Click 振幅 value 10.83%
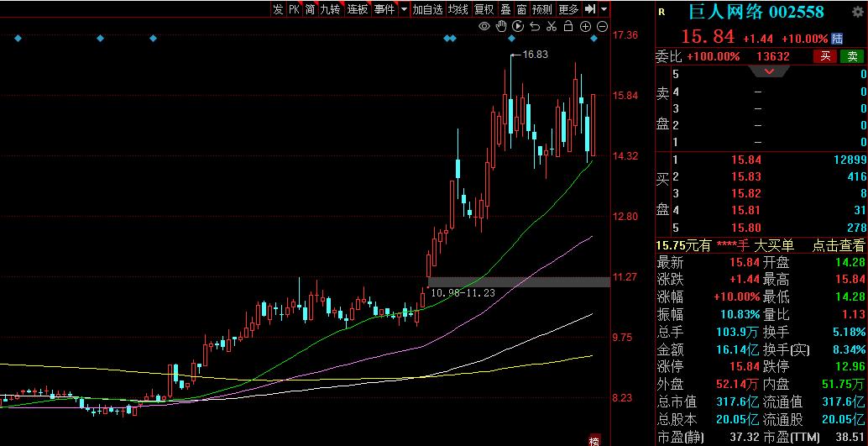The image size is (868, 446). pyautogui.click(x=740, y=315)
